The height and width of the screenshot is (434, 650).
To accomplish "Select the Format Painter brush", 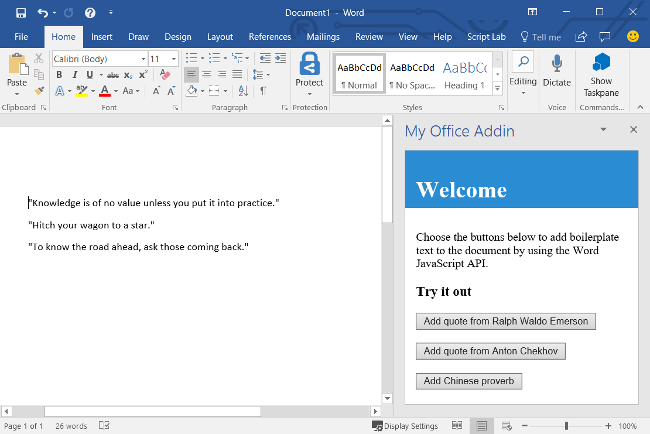I will pyautogui.click(x=39, y=90).
